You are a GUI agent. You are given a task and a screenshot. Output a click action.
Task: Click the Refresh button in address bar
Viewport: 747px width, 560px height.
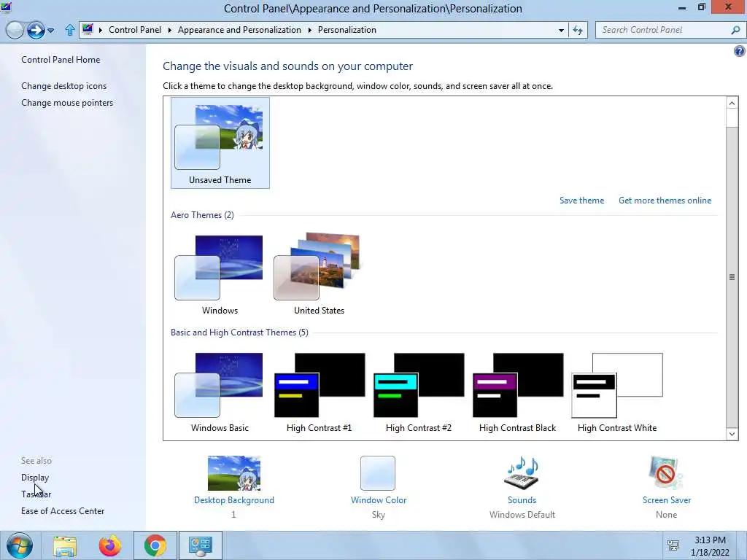[x=578, y=30]
